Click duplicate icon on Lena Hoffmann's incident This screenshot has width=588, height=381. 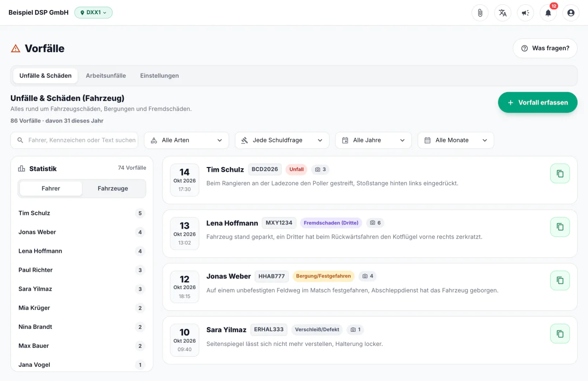(x=560, y=227)
